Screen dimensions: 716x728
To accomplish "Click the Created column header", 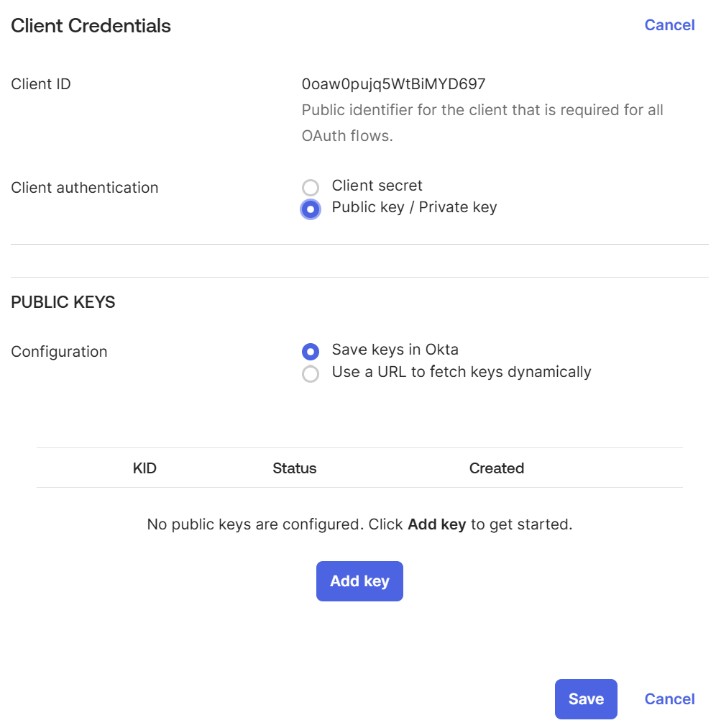I will [497, 468].
